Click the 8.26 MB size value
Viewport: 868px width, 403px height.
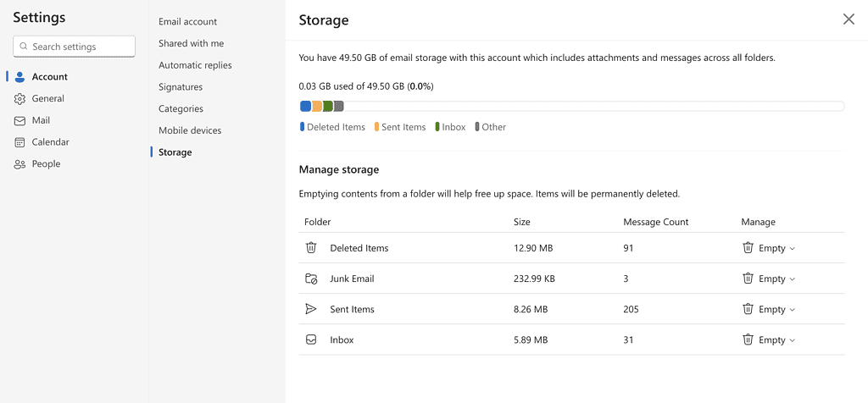click(531, 309)
